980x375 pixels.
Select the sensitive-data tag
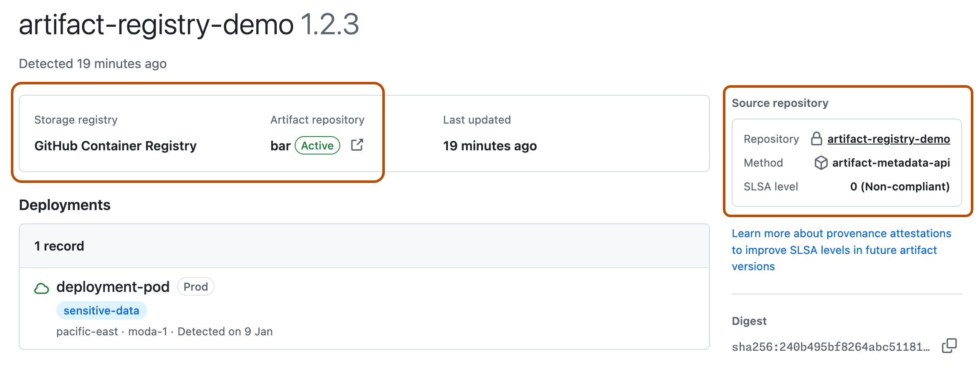101,311
